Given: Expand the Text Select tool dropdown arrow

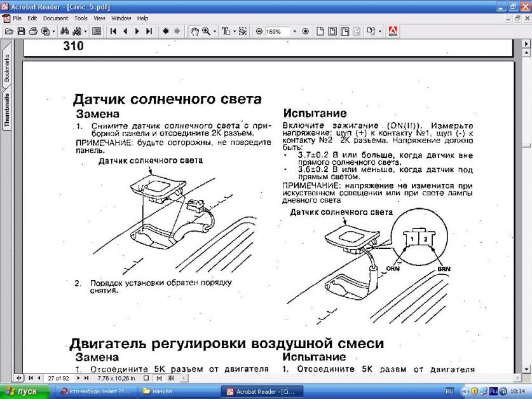Looking at the screenshot, I should [234, 32].
